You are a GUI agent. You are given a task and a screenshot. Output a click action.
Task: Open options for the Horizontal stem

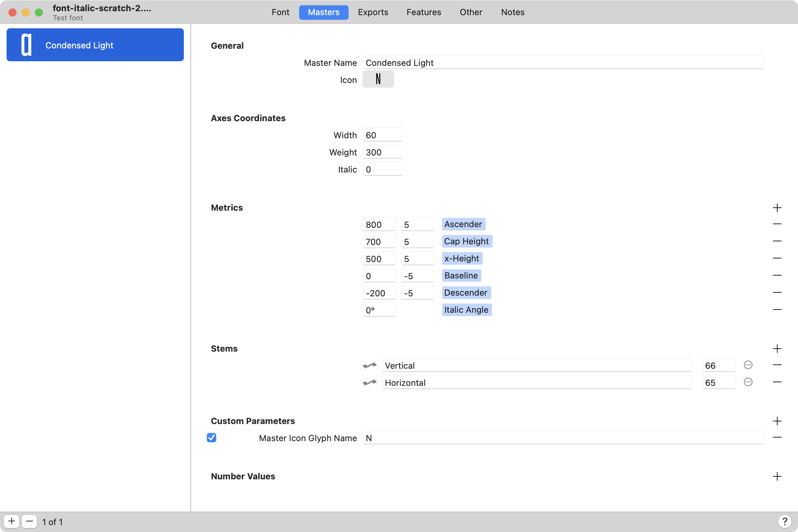pyautogui.click(x=748, y=382)
